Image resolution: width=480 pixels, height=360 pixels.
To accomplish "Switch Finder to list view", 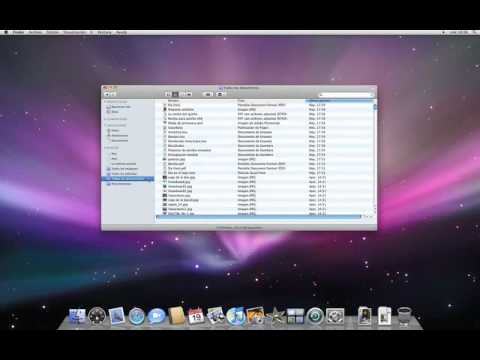I will click(x=175, y=95).
